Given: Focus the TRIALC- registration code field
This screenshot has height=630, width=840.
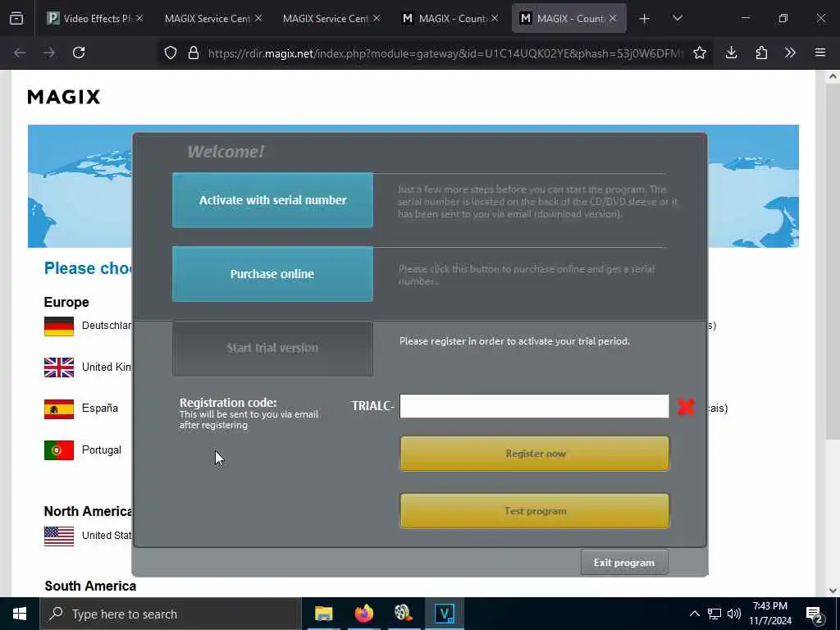Looking at the screenshot, I should pyautogui.click(x=534, y=406).
